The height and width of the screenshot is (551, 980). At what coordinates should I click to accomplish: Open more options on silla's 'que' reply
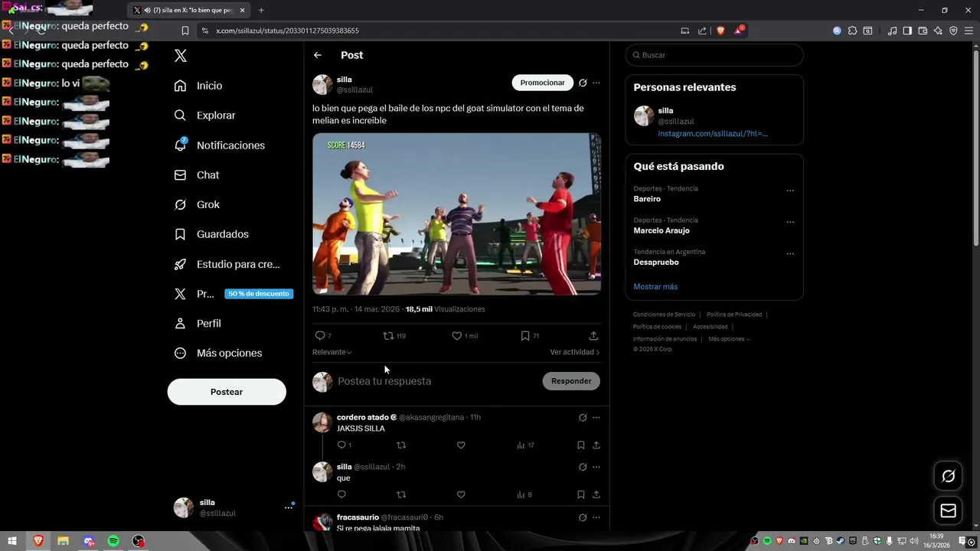(x=596, y=467)
